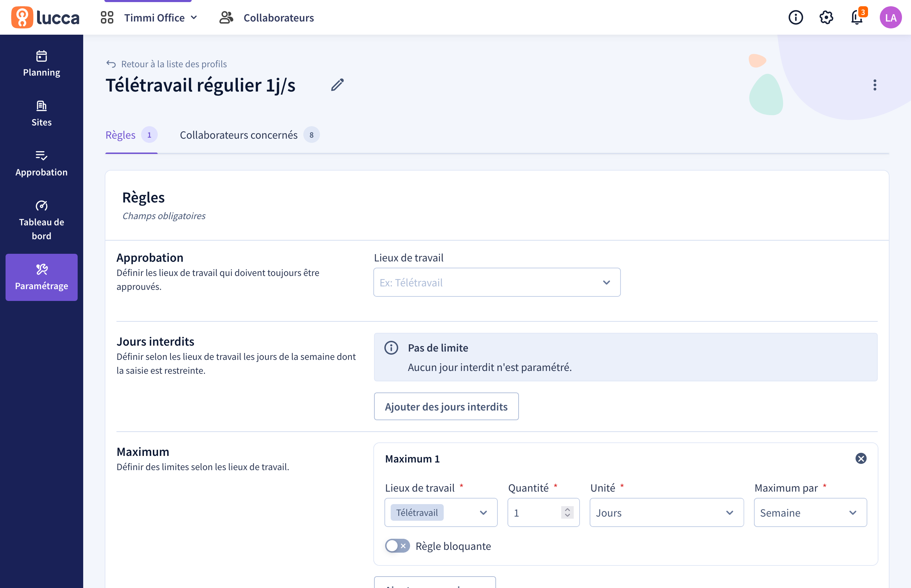The height and width of the screenshot is (588, 911).
Task: Click the Pas de limite info icon
Action: pyautogui.click(x=391, y=347)
